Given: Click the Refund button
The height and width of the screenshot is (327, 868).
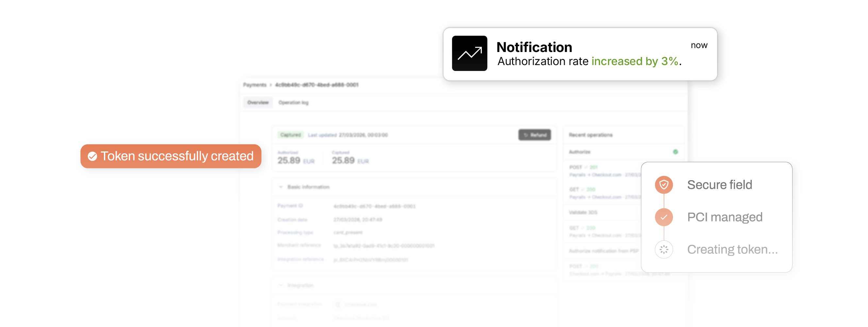Looking at the screenshot, I should [x=535, y=135].
